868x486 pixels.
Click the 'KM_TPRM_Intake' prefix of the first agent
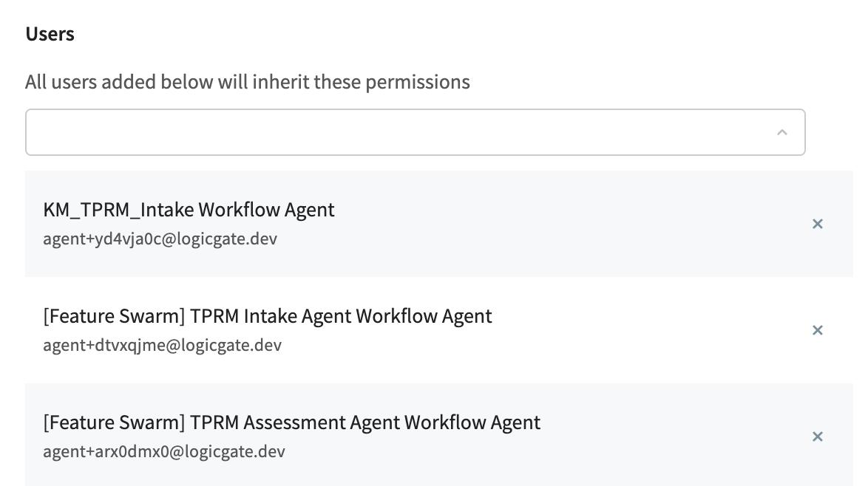[118, 210]
